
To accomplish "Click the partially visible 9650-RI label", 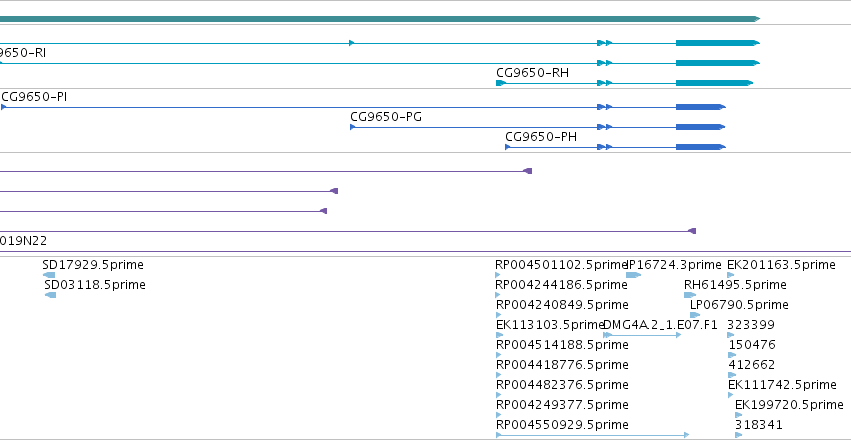I will click(23, 53).
